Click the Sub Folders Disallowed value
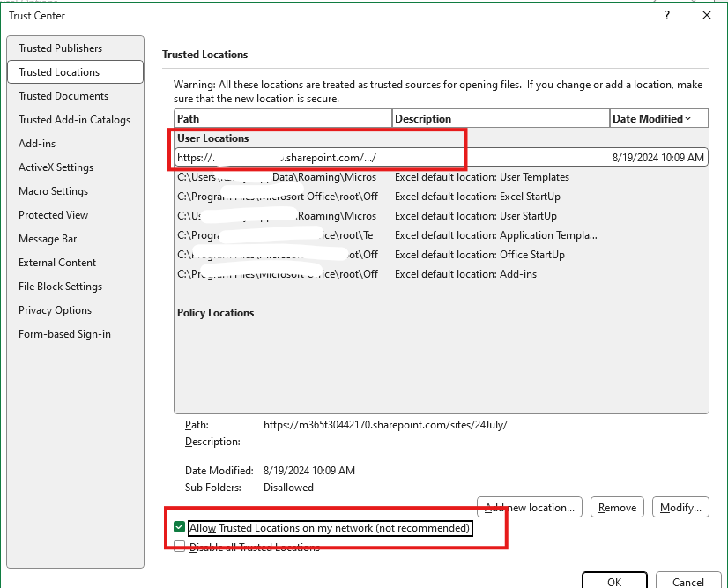Image resolution: width=728 pixels, height=588 pixels. pos(288,488)
